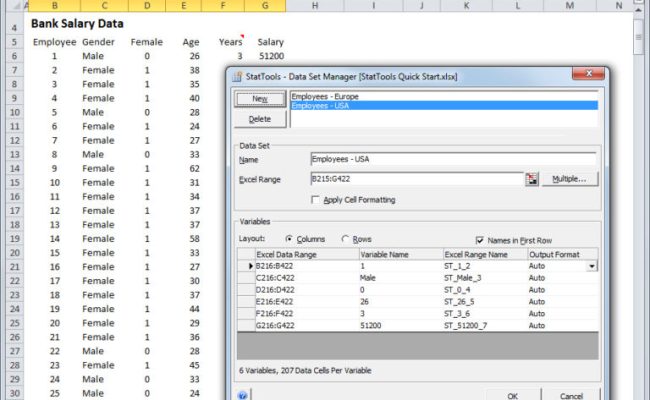The width and height of the screenshot is (650, 400).
Task: Click the Age header cell
Action: pyautogui.click(x=191, y=42)
